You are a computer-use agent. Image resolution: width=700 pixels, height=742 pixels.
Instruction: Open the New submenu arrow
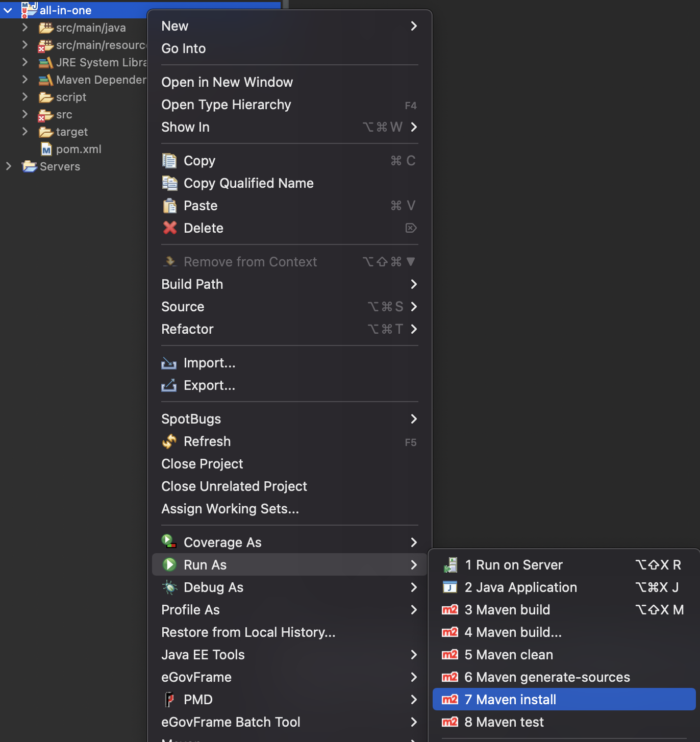point(414,26)
